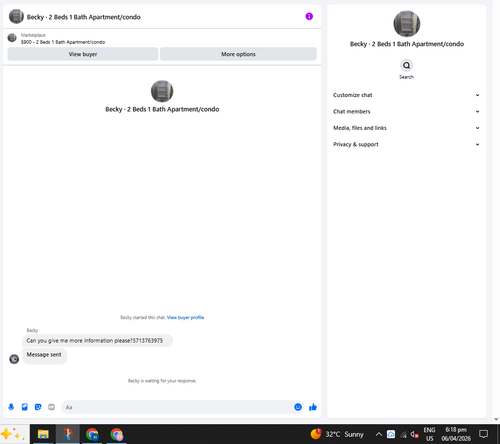Viewport: 500px width, 444px height.
Task: Click the voice clip microphone icon
Action: [x=11, y=407]
